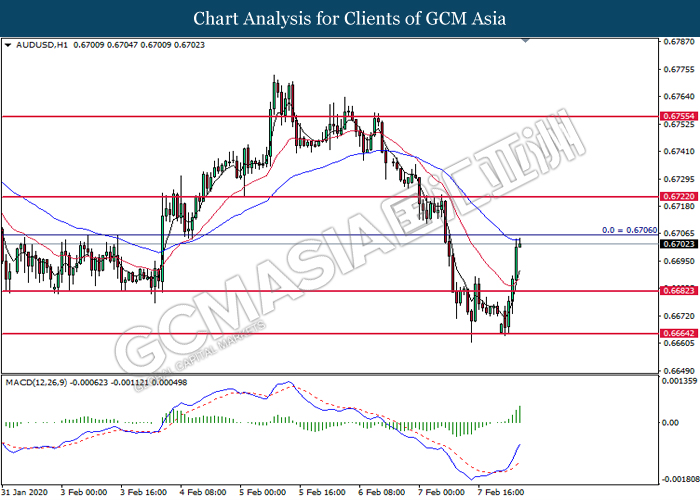Click the current price 0.67023 label

pos(679,244)
